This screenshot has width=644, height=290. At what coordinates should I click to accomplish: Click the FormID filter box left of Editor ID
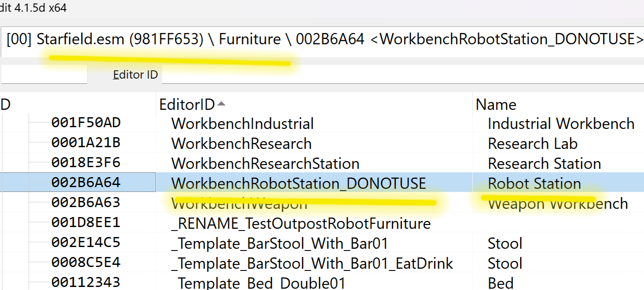tap(43, 74)
